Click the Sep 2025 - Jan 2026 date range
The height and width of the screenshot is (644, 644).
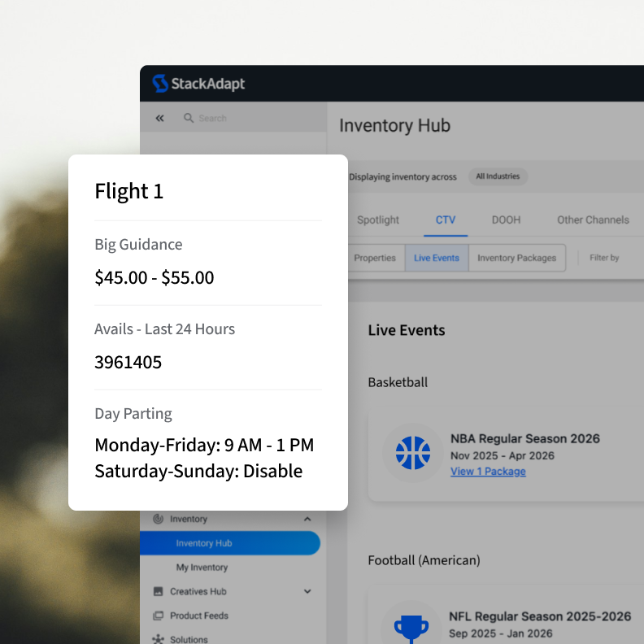(500, 633)
